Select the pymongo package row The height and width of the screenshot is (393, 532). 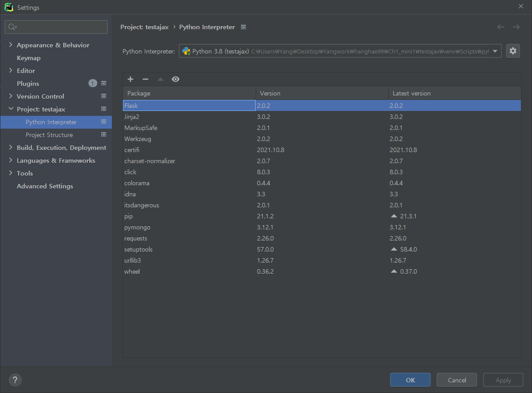point(322,227)
